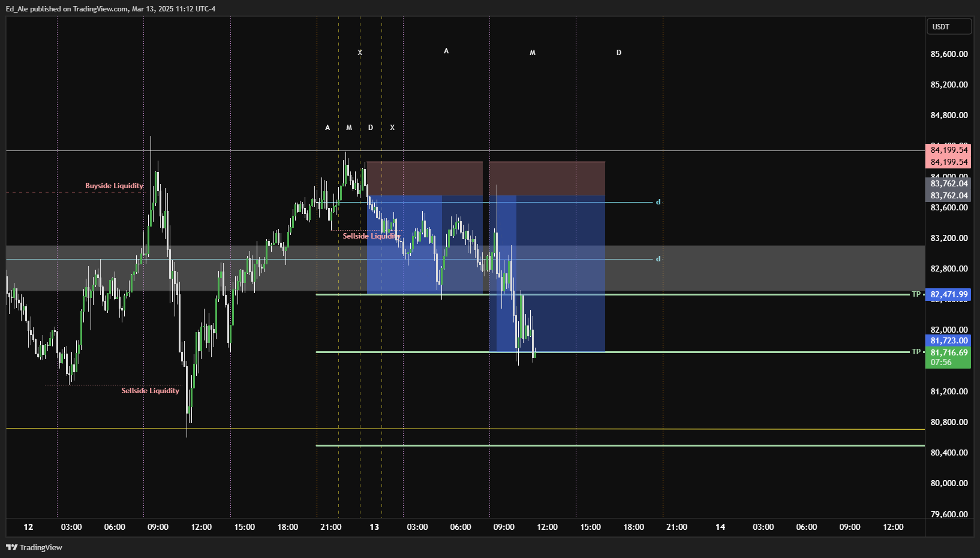This screenshot has width=980, height=558.
Task: Click the 83,600.00 price axis label
Action: tap(949, 207)
